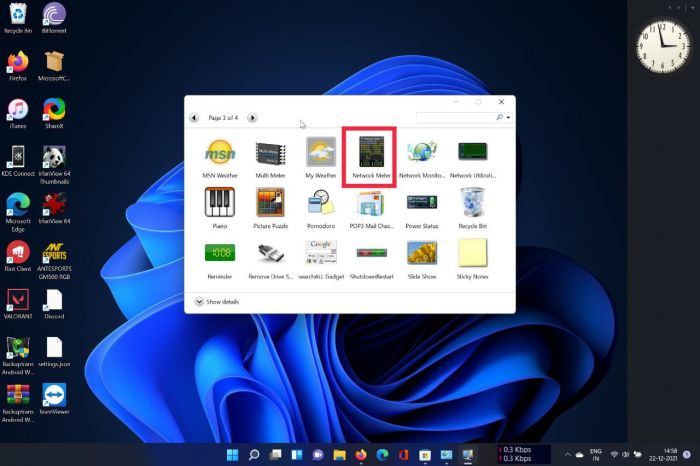Click the gadget search input field
The image size is (700, 466).
point(455,117)
